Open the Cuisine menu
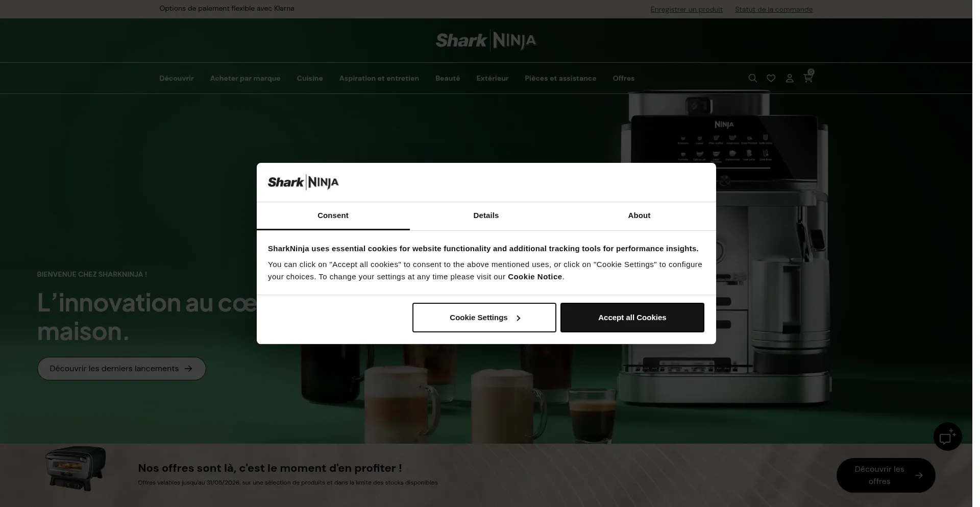Image resolution: width=980 pixels, height=507 pixels. click(x=310, y=78)
